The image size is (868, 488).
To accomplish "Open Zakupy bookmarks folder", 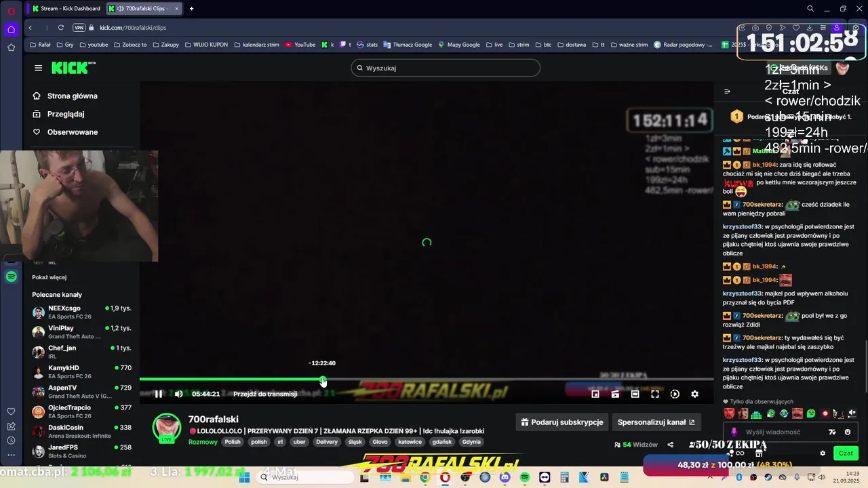I will coord(166,45).
